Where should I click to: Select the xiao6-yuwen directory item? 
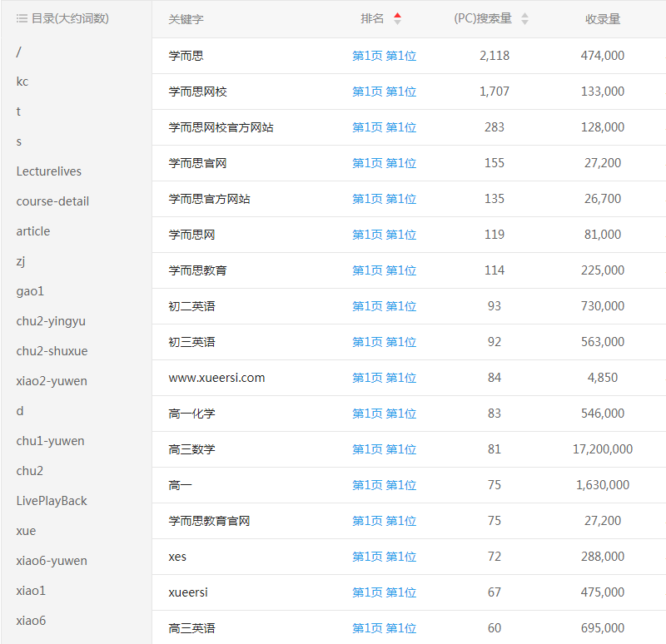coord(52,561)
